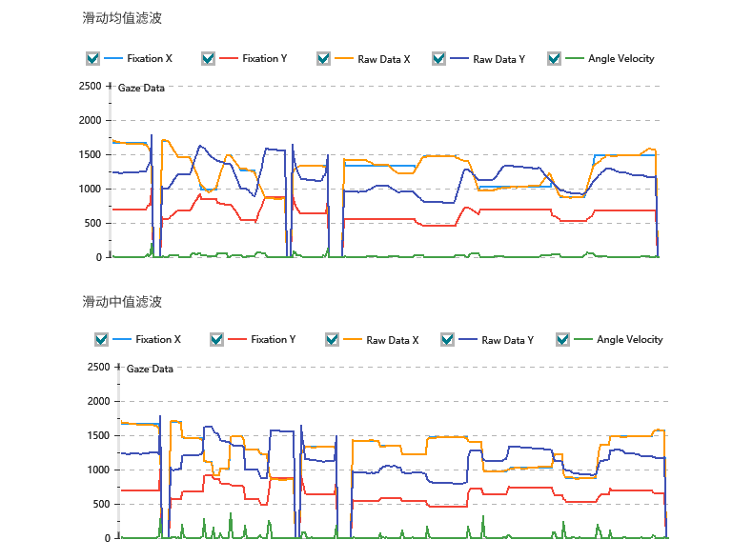Viewport: 753px width, 560px height.
Task: Click the red Fixation Y line swatch in bottom legend
Action: click(x=236, y=340)
